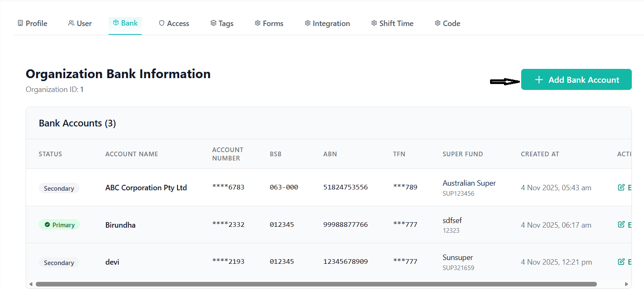This screenshot has width=644, height=289.
Task: Click the Tags tab layers icon
Action: (x=213, y=23)
